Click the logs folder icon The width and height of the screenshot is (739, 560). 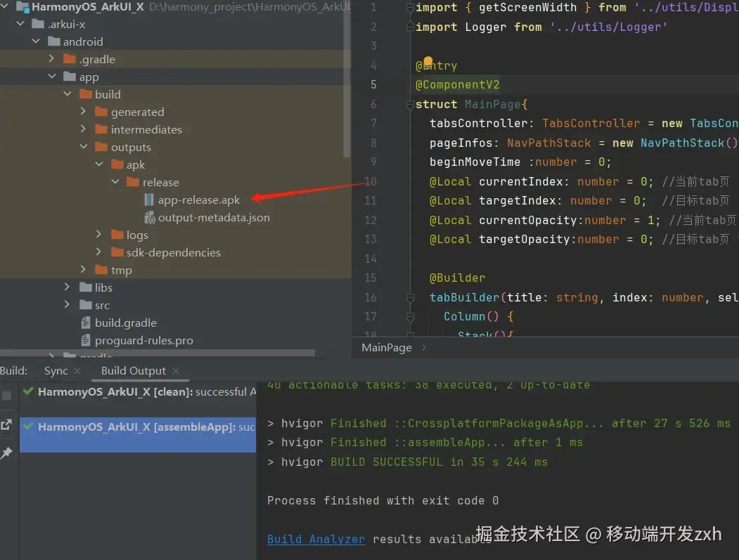pos(117,235)
